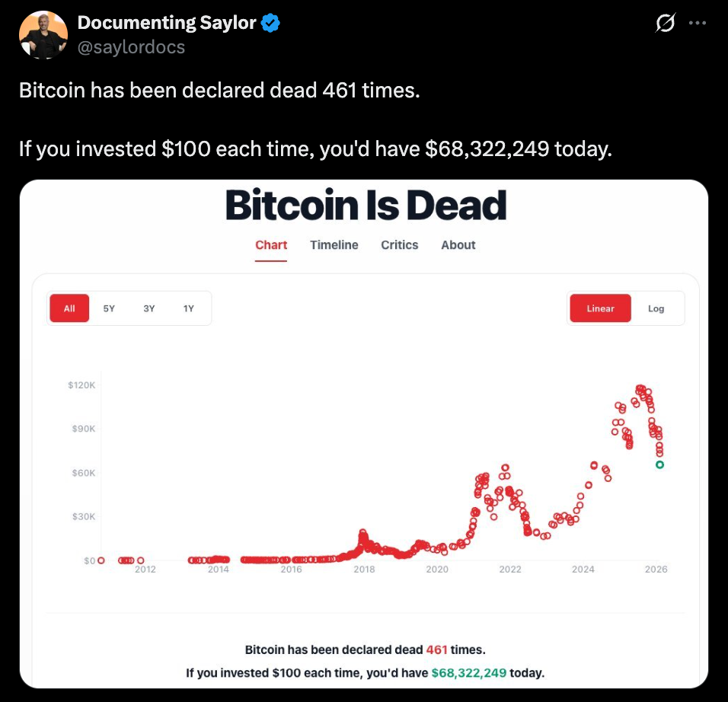Switch chart scale to Log
The image size is (728, 702).
656,308
